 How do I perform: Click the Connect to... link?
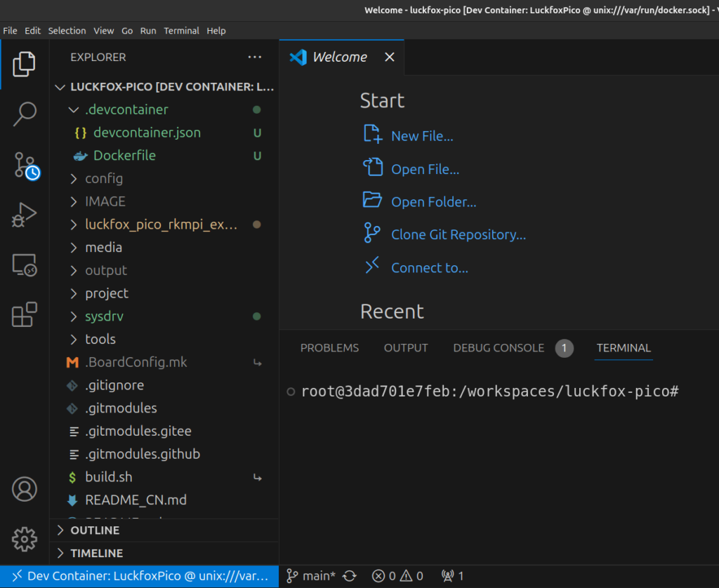(430, 267)
